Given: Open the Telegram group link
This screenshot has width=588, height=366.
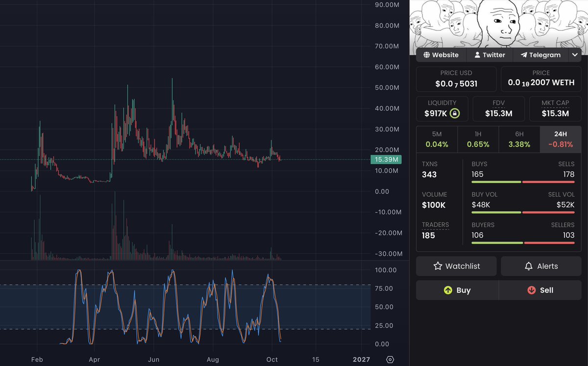Looking at the screenshot, I should (x=540, y=55).
